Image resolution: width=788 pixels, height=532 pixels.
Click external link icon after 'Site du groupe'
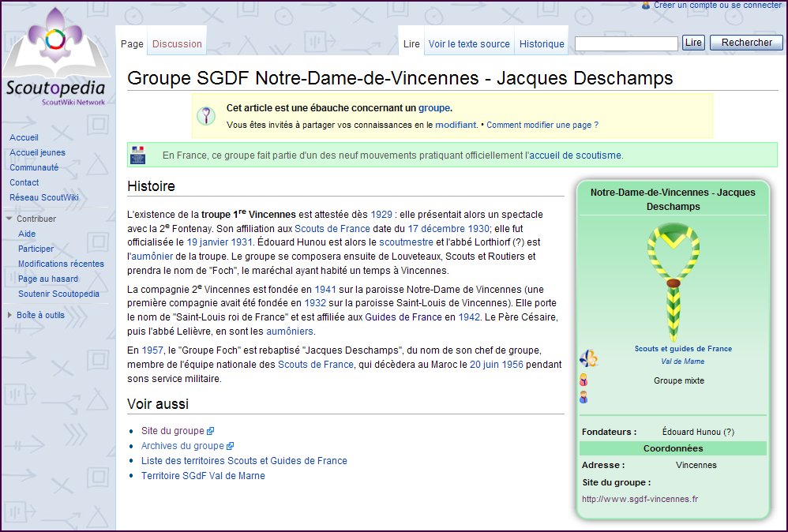[210, 431]
